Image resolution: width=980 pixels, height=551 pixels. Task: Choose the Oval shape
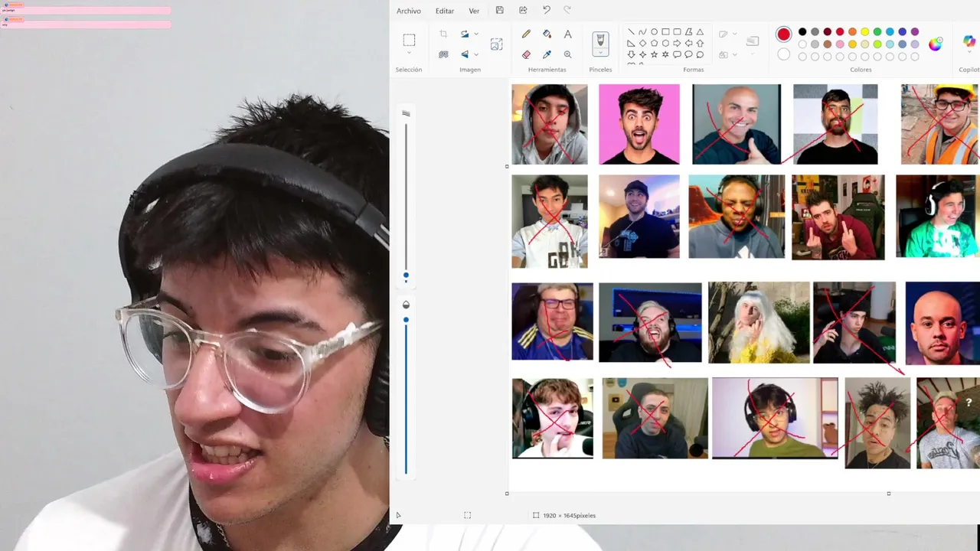654,32
